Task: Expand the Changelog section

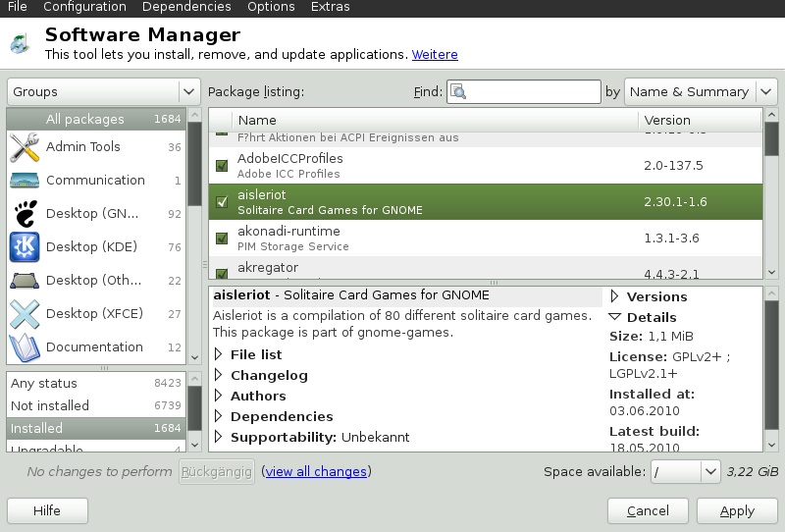Action: [219, 375]
